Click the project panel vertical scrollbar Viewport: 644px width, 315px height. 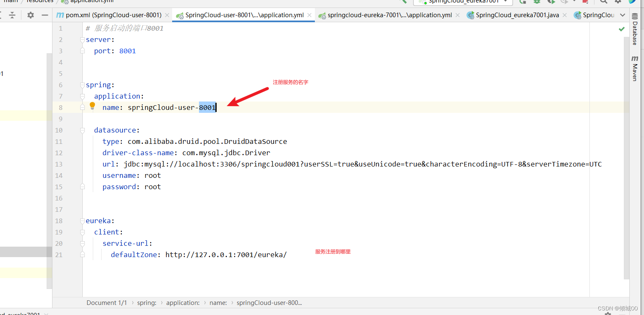[x=49, y=171]
